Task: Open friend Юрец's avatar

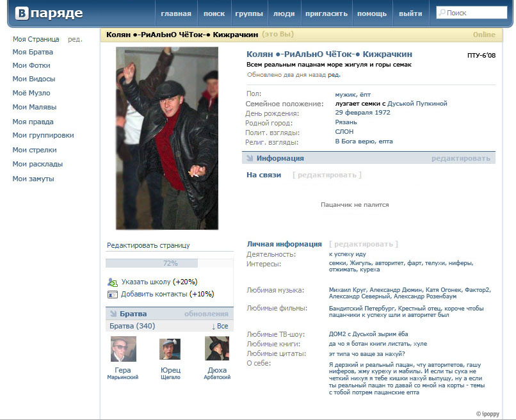Action: click(x=170, y=349)
